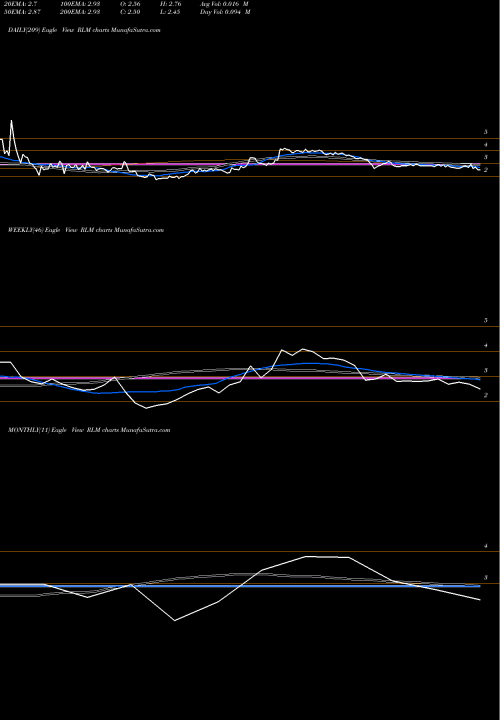Viewport: 500px width, 720px height.
Task: Click axis label 2 on weekly chart
Action: pos(486,395)
